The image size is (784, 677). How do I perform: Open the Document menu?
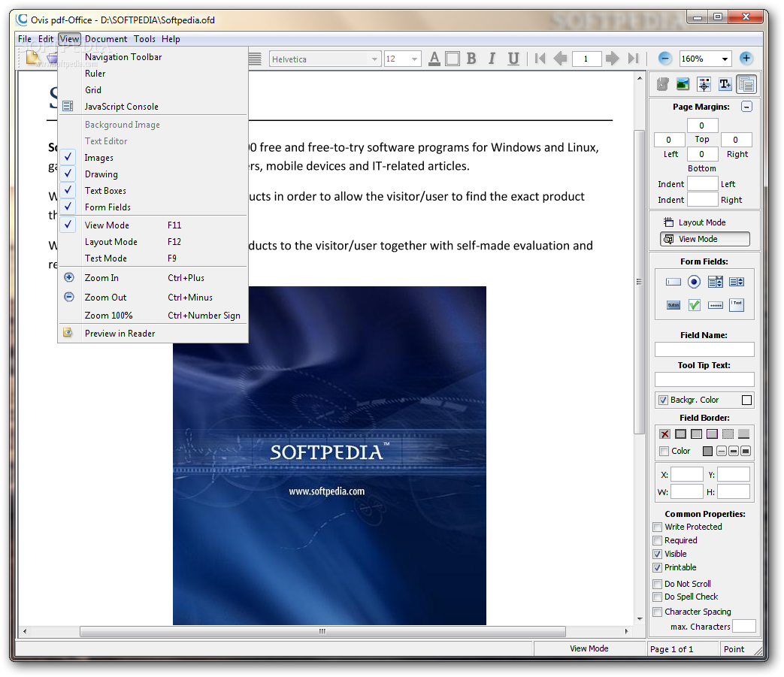[x=106, y=39]
